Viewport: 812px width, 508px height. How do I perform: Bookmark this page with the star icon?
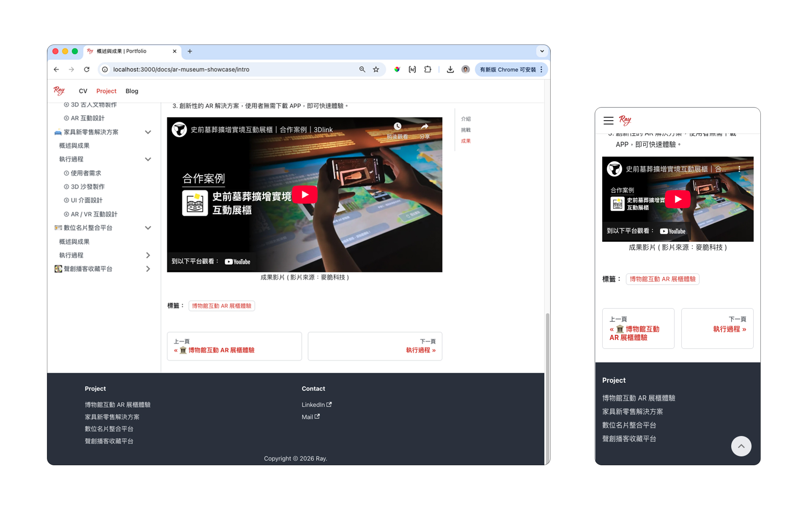pyautogui.click(x=376, y=69)
